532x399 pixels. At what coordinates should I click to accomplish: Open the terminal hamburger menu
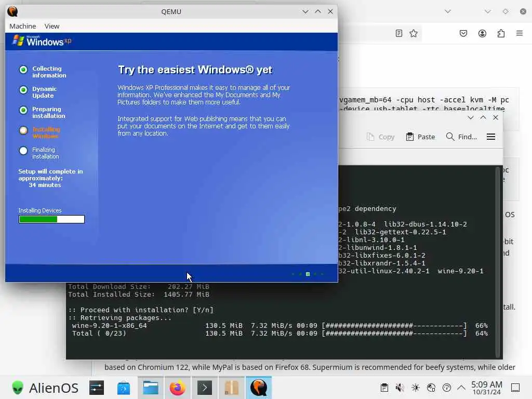(x=490, y=137)
